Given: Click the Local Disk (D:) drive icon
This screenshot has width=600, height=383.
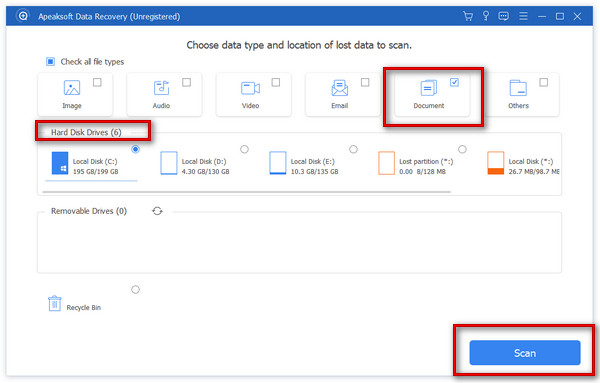Looking at the screenshot, I should coord(169,163).
